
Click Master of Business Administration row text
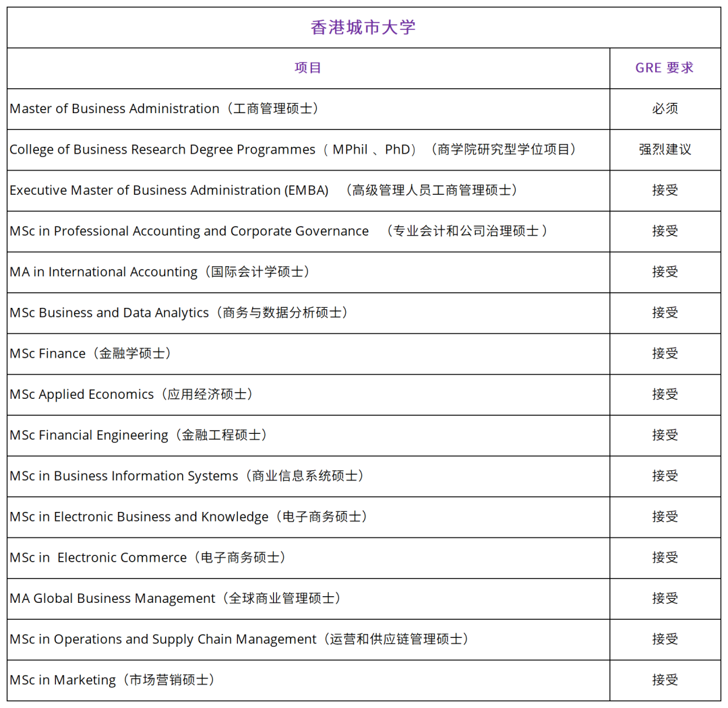165,108
